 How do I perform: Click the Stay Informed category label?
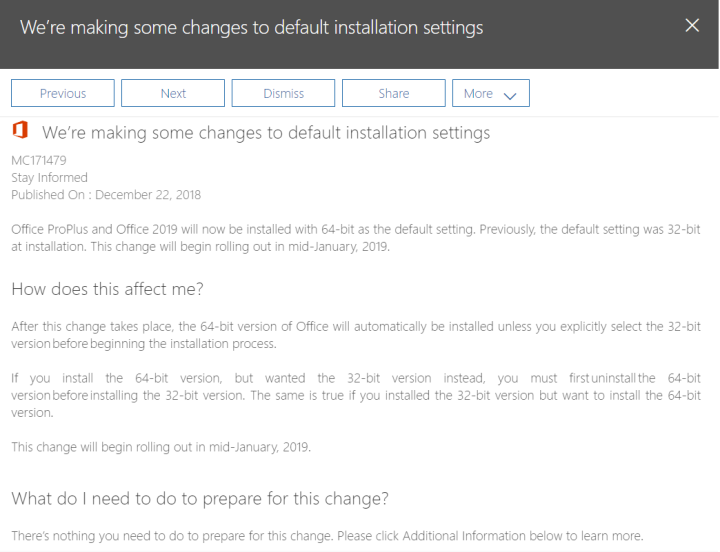tap(49, 177)
